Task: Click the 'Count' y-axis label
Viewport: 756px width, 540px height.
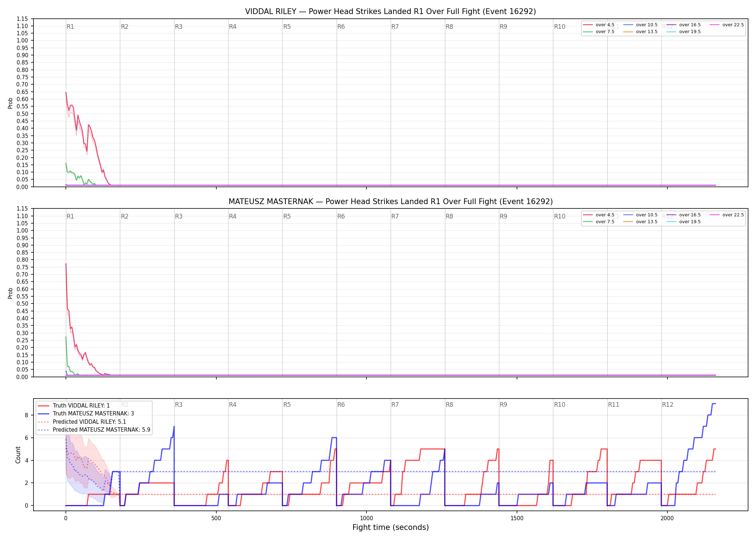Action: tap(18, 455)
